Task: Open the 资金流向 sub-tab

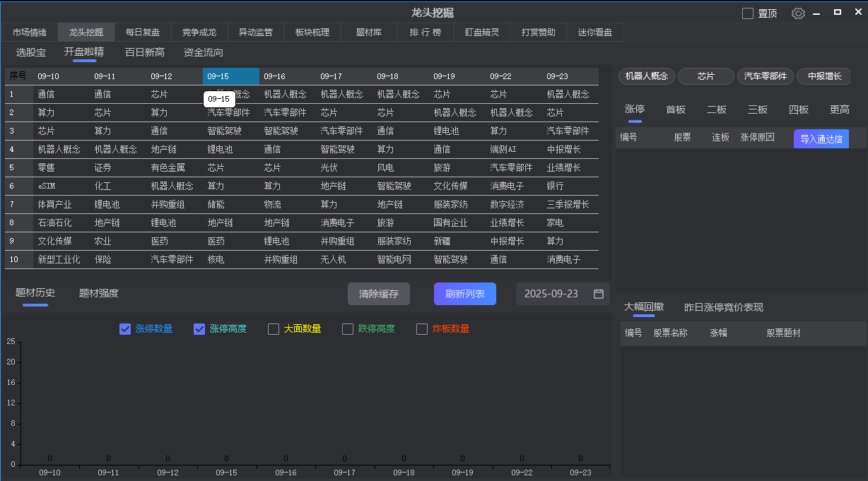Action: (x=203, y=52)
